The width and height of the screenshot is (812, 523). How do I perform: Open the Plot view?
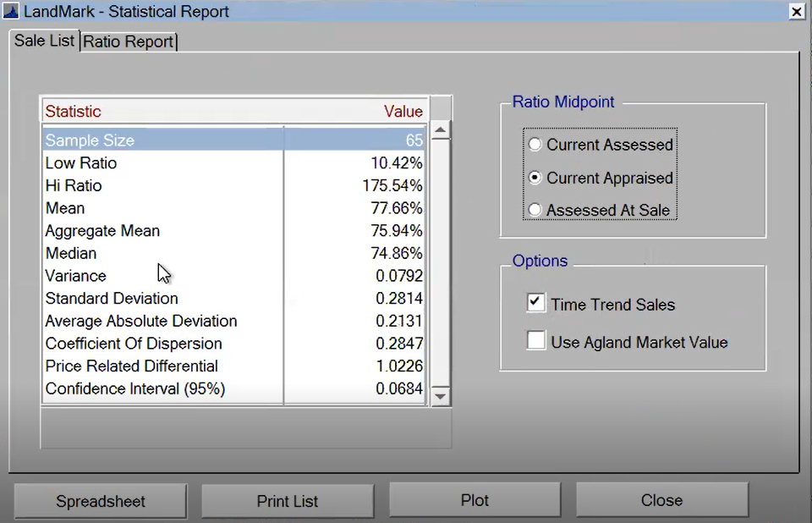pos(474,499)
